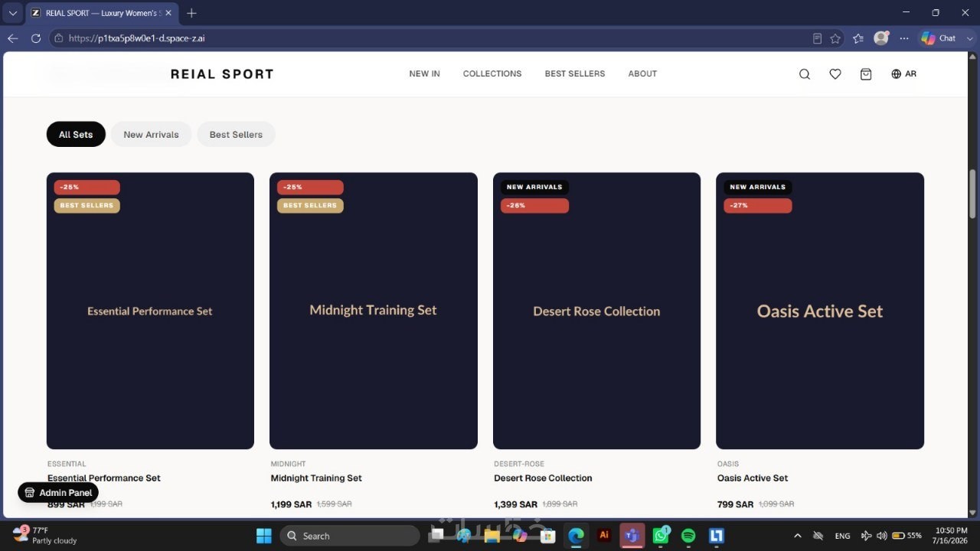Open the Oasis Active Set product image
The image size is (980, 551).
point(820,311)
